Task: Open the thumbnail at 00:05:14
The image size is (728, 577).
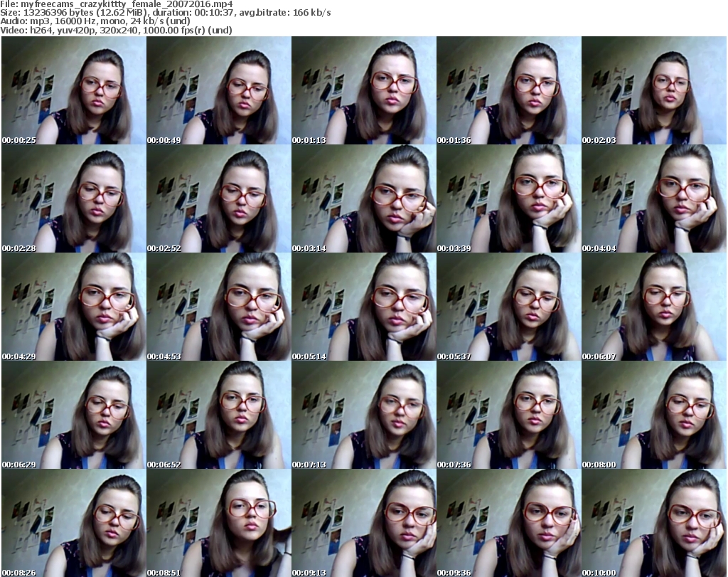Action: (x=364, y=307)
